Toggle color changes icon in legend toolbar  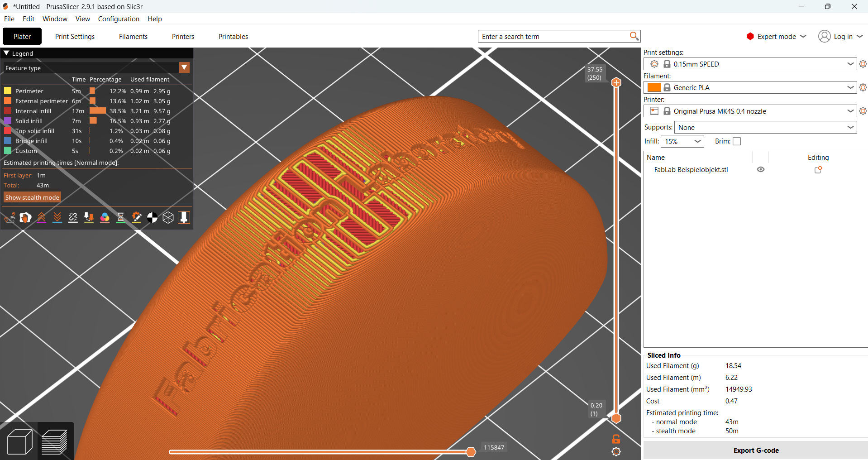pos(105,218)
